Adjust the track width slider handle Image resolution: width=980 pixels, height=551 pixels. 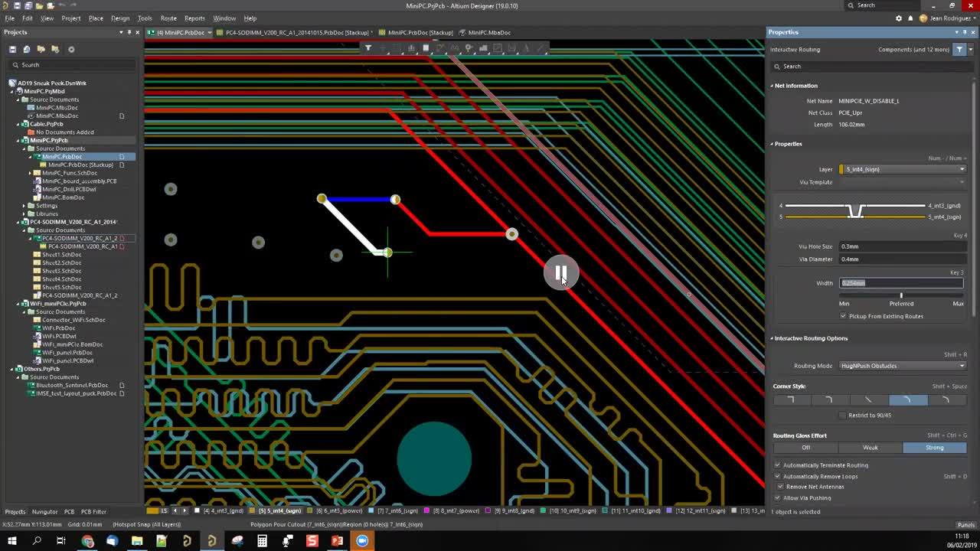point(901,295)
